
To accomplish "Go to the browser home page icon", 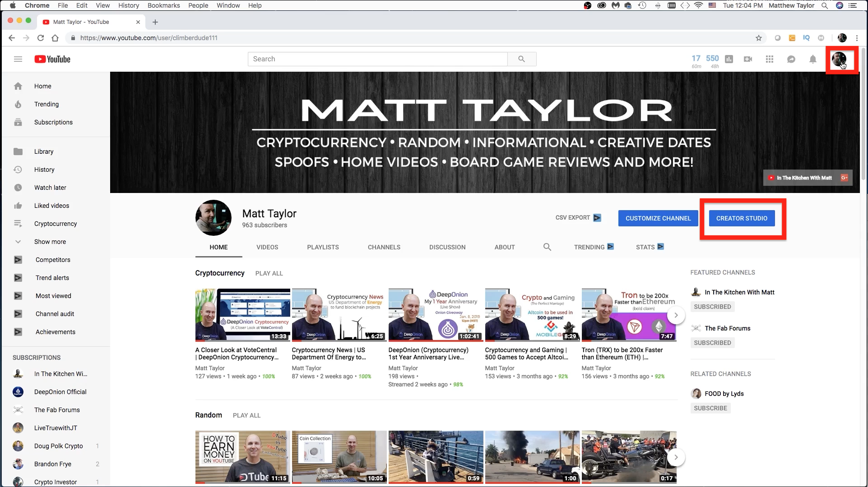I will (x=55, y=38).
